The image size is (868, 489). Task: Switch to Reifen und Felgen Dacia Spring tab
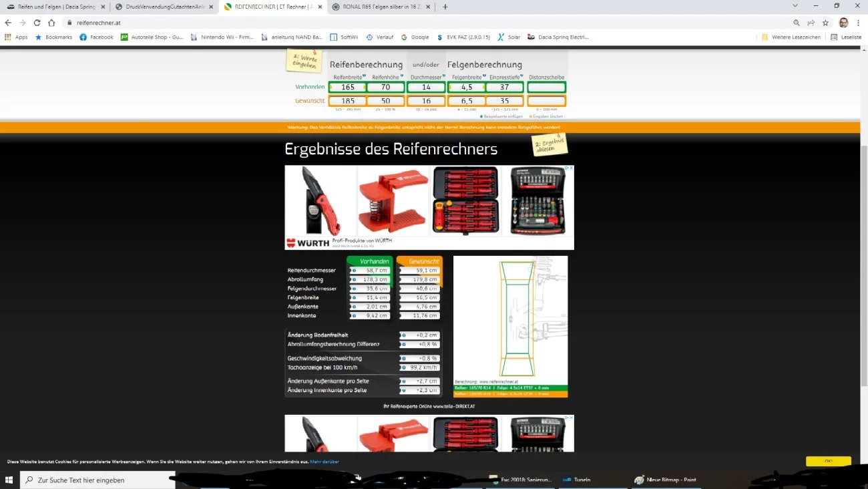52,7
